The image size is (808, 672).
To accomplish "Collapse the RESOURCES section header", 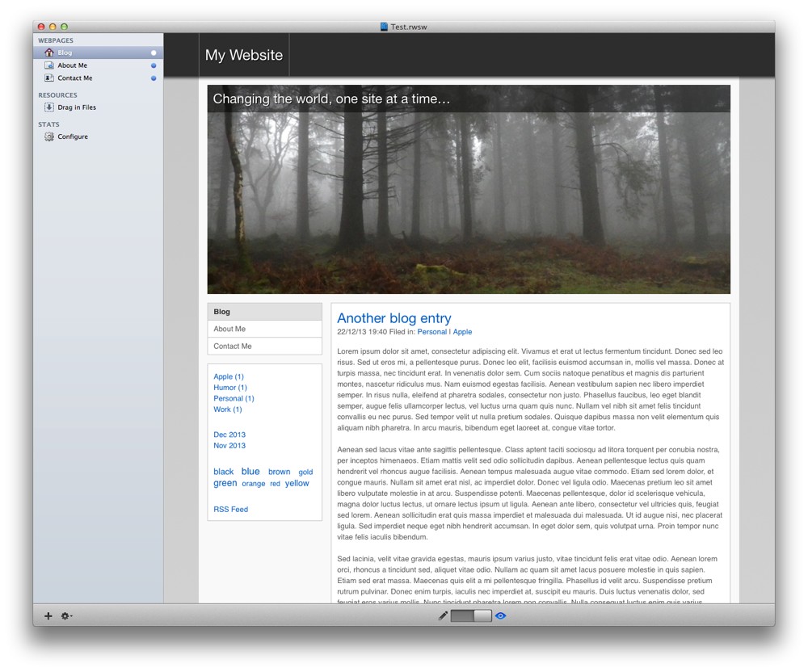I will tap(58, 94).
